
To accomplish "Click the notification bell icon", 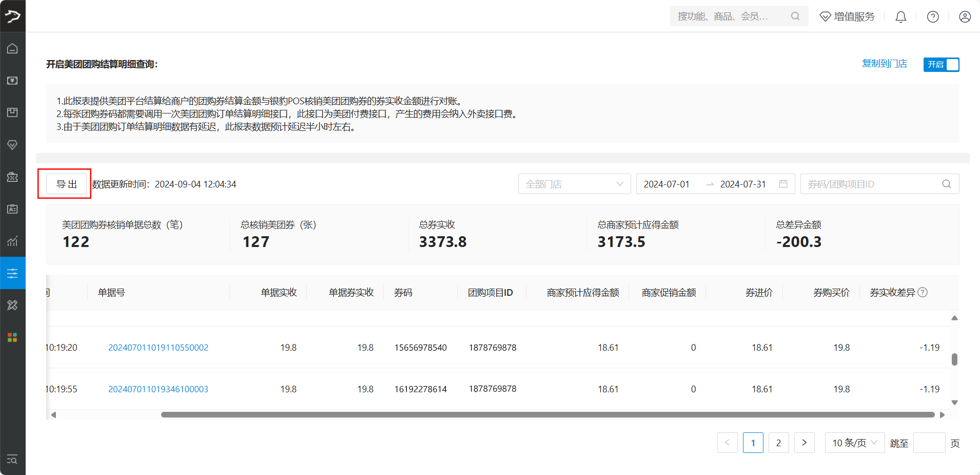I will click(900, 17).
